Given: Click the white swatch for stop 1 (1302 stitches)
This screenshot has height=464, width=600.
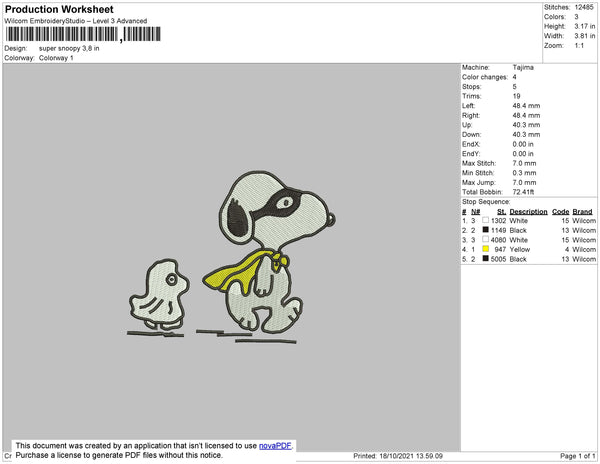Looking at the screenshot, I should 485,220.
